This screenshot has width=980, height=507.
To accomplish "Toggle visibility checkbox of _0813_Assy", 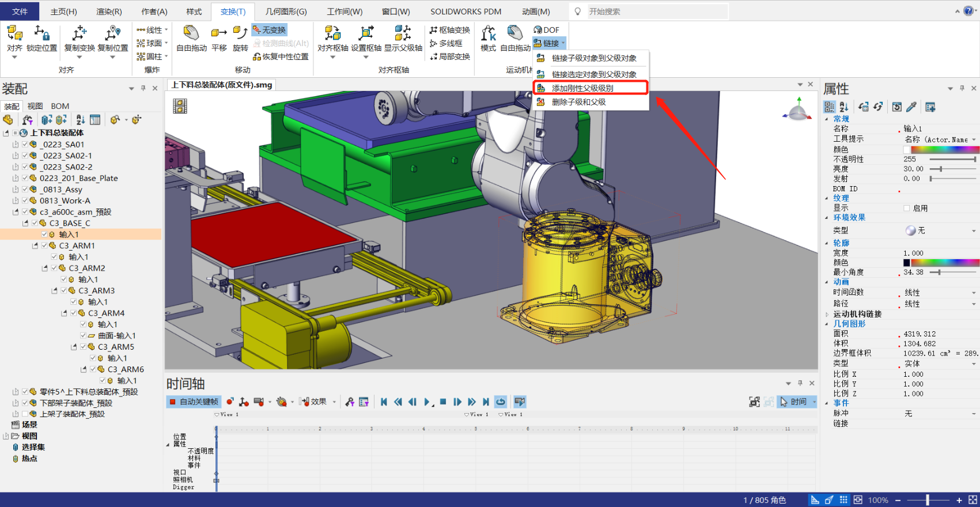I will pyautogui.click(x=25, y=190).
